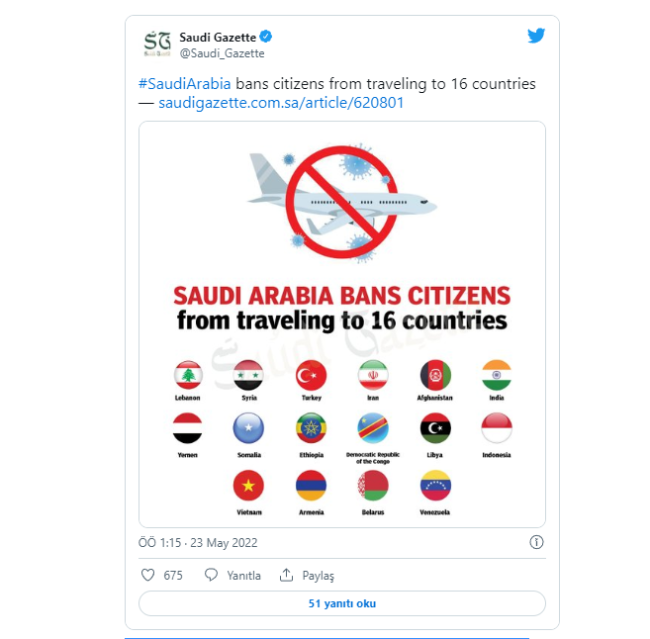Click the reply speech bubble icon
This screenshot has width=650, height=639.
(211, 575)
